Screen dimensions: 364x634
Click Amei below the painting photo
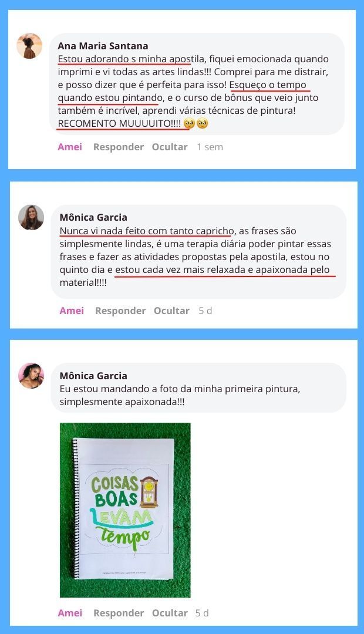coord(70,612)
